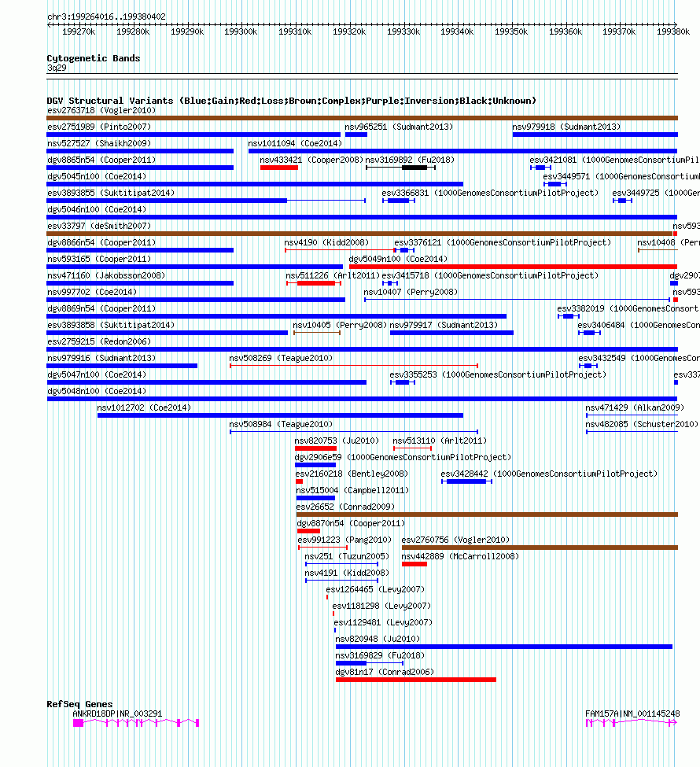Click esv2759215 (Redon2006) label
700x767 pixels.
pos(99,342)
